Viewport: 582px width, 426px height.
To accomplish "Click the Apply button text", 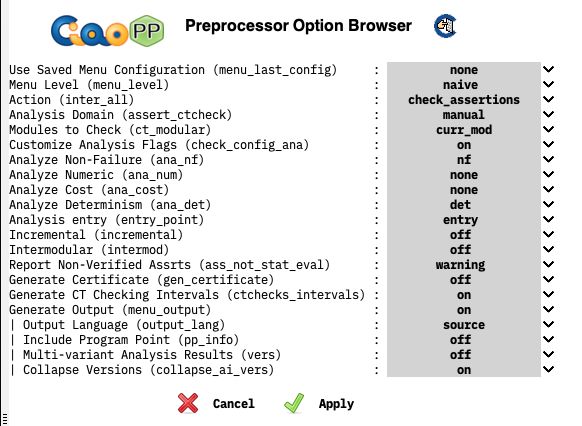I will 336,404.
